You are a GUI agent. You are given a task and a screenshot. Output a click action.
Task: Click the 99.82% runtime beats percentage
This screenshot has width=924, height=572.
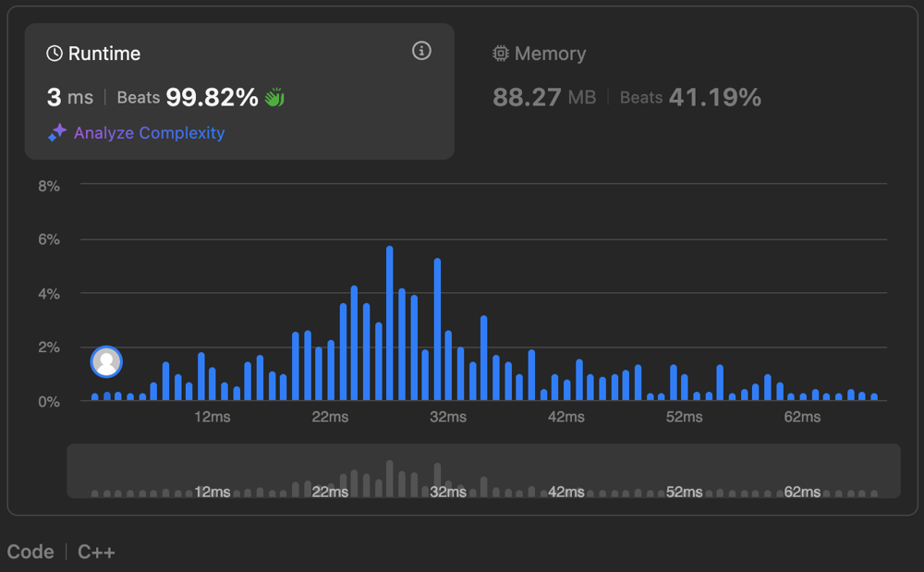click(x=212, y=97)
